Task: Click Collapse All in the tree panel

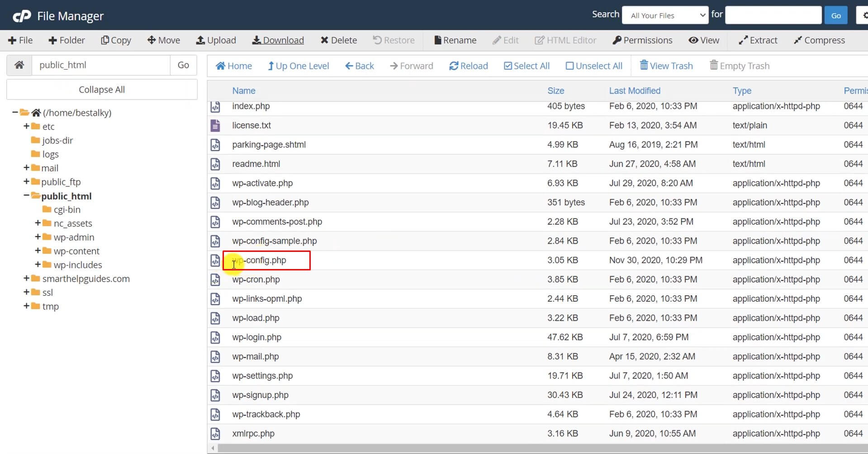Action: 102,90
